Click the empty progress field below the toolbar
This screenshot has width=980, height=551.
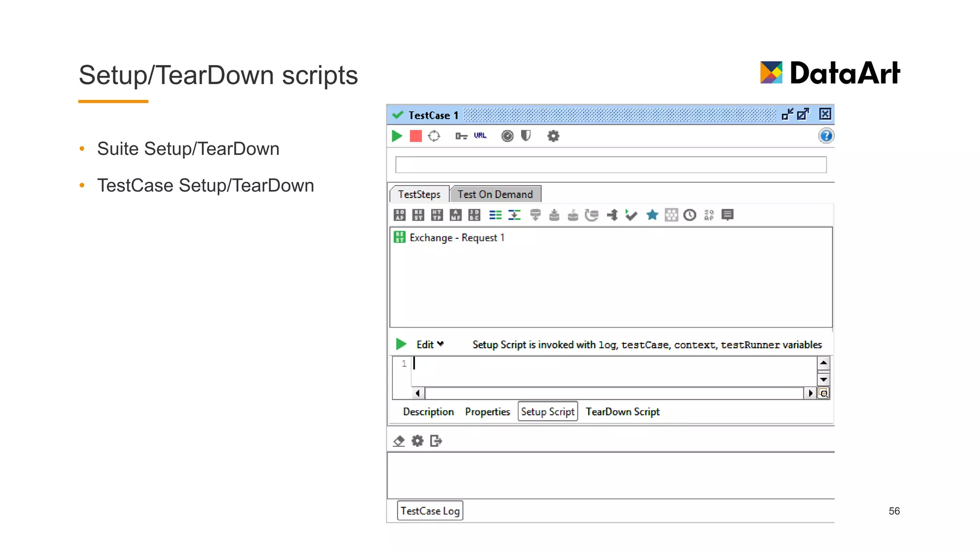coord(611,165)
